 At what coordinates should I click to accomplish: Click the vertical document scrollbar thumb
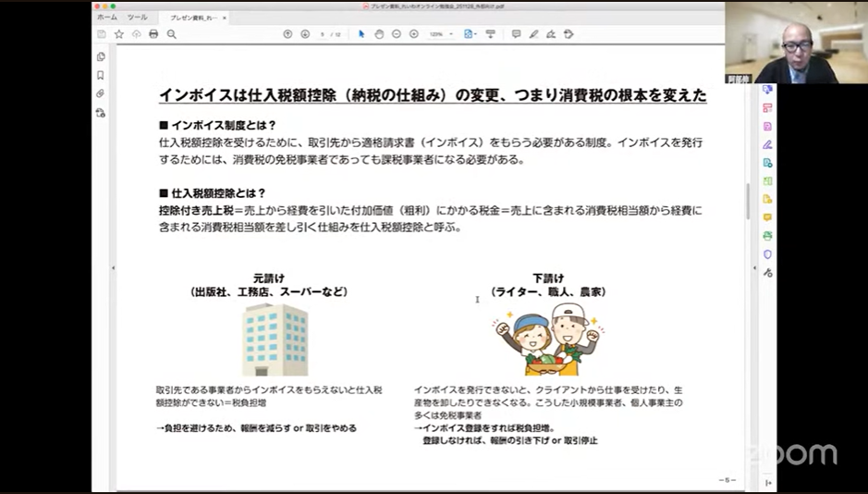pyautogui.click(x=747, y=201)
